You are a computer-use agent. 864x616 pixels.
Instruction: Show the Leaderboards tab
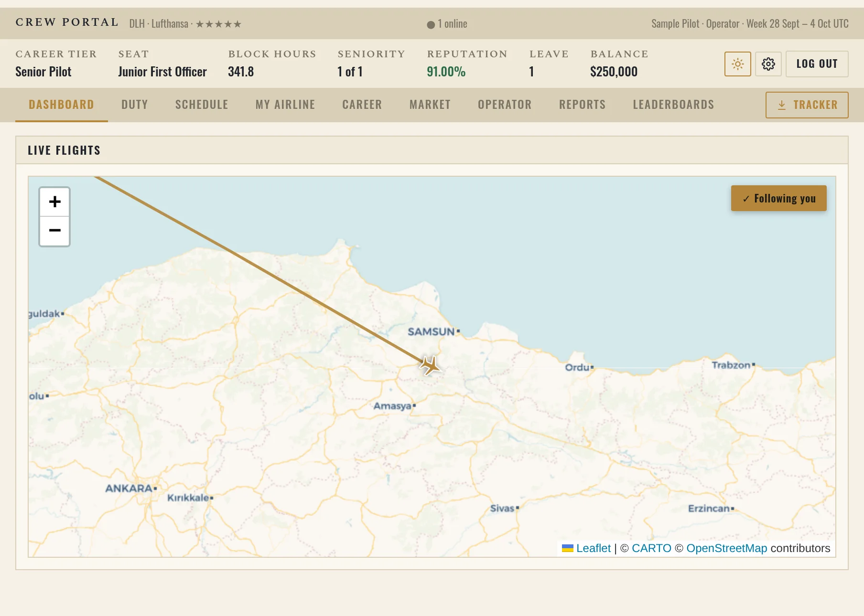pos(673,105)
